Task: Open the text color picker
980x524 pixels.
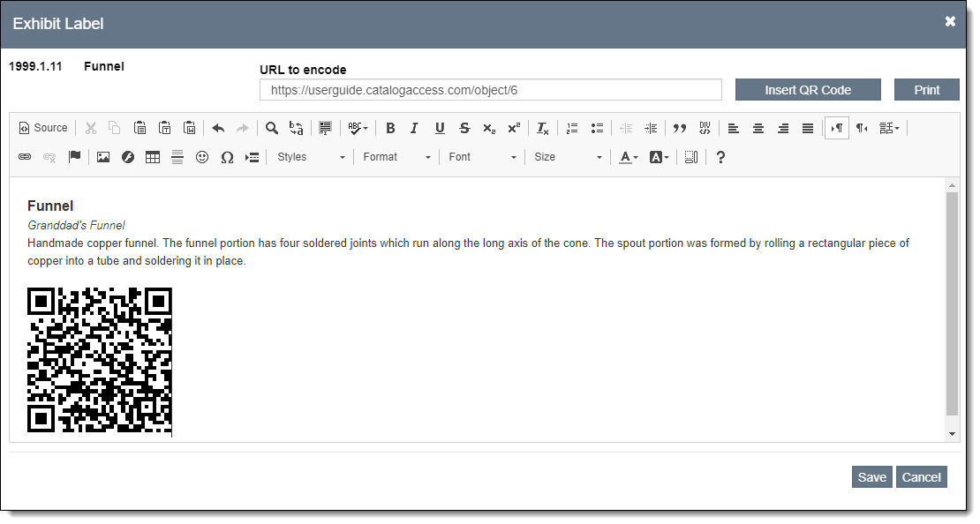Action: (628, 157)
